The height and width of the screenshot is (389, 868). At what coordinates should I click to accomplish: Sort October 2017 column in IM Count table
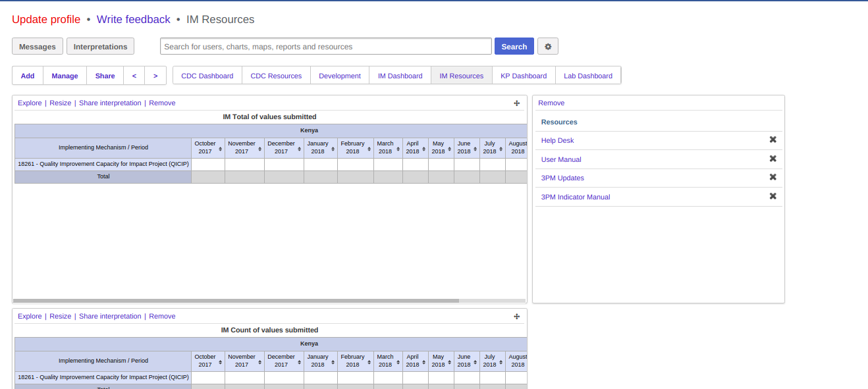(x=220, y=363)
